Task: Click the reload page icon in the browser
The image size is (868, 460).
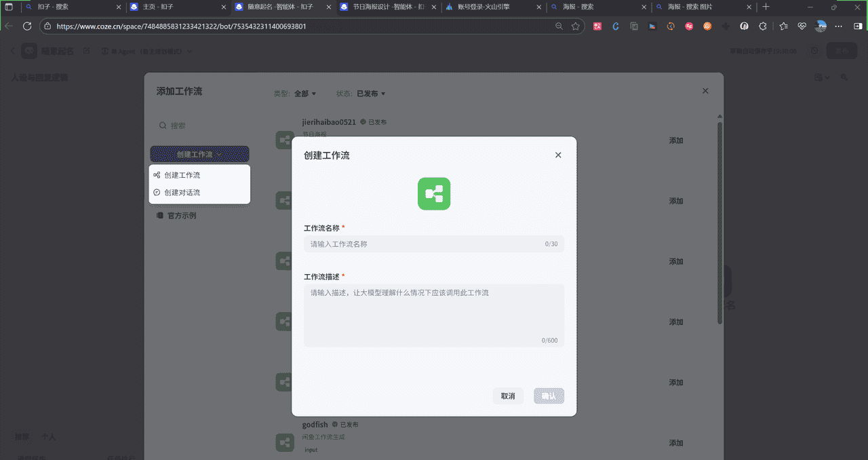Action: click(x=27, y=24)
